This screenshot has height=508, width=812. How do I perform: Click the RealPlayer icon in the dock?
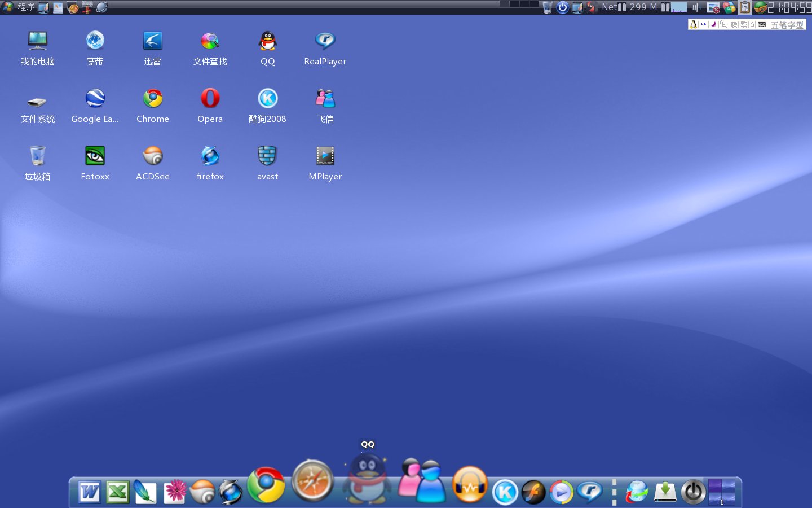590,492
